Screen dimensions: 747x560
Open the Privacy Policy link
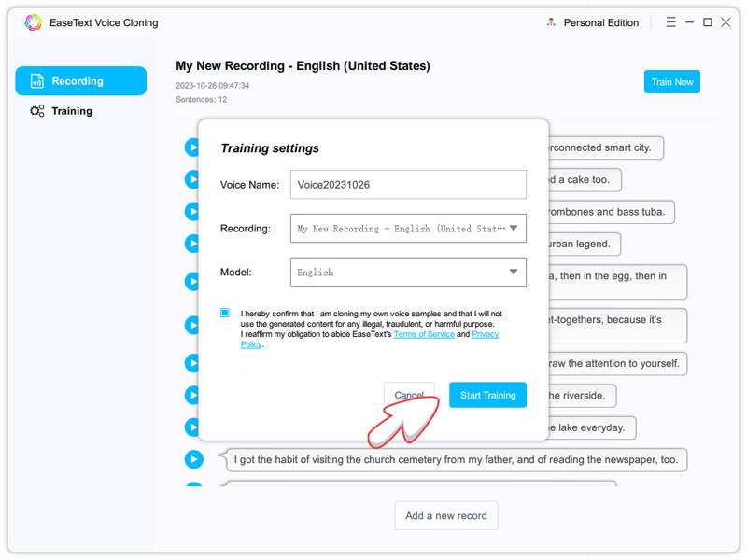click(485, 334)
